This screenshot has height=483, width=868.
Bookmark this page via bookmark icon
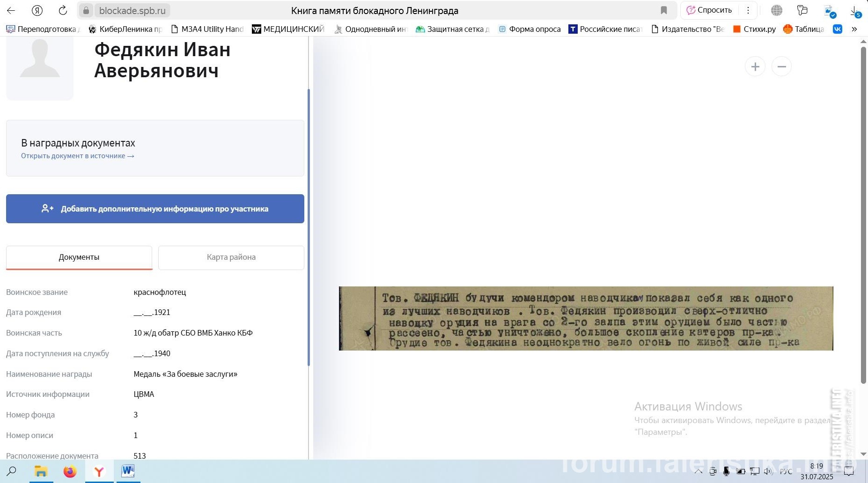(664, 10)
